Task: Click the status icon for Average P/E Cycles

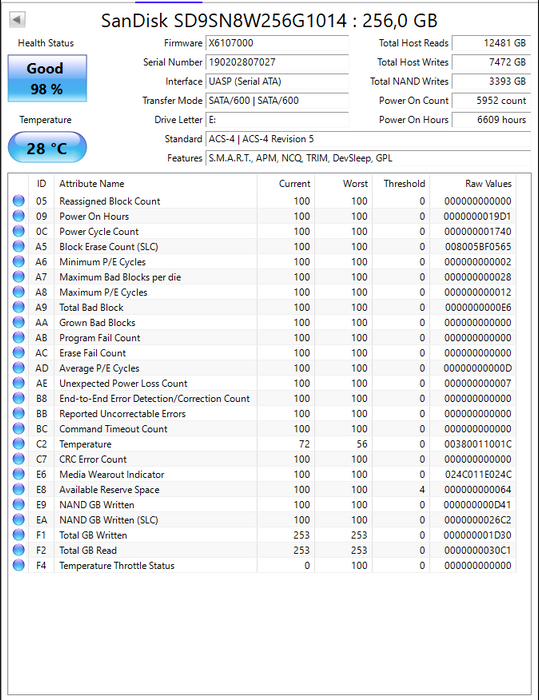Action: coord(19,368)
